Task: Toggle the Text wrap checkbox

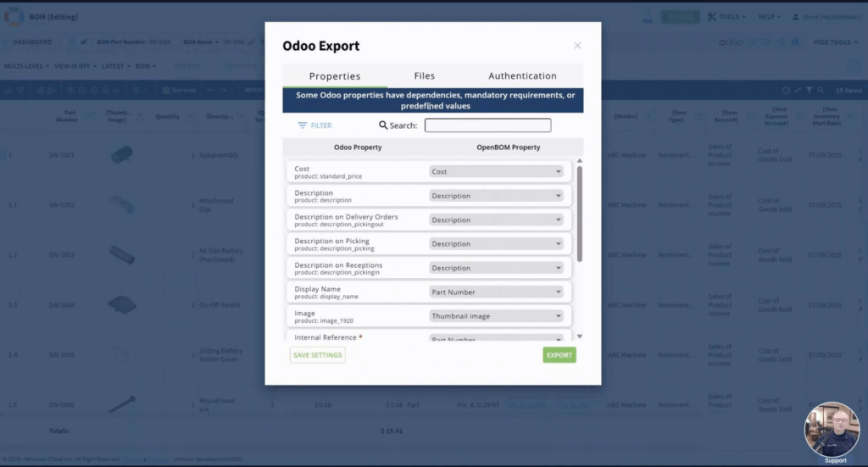Action: click(165, 90)
